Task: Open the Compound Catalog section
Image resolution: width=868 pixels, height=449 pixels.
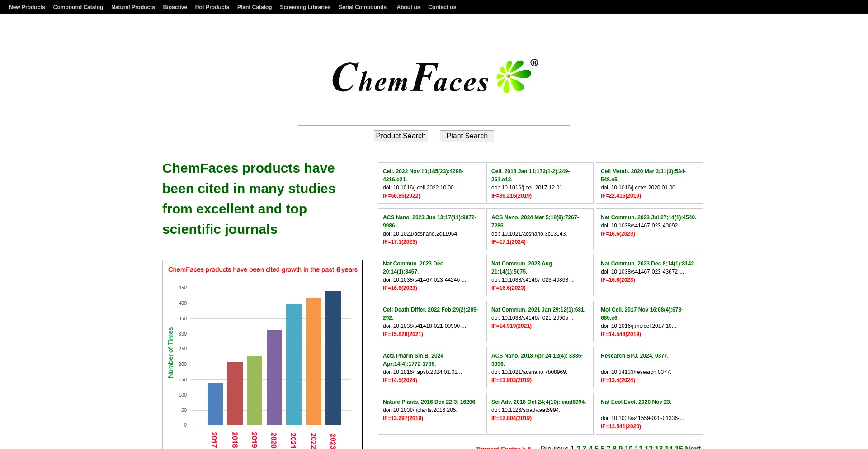Action: pos(78,7)
